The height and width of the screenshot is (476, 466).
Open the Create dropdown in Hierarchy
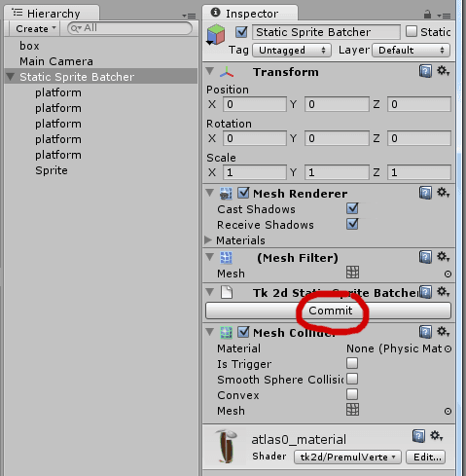point(34,28)
